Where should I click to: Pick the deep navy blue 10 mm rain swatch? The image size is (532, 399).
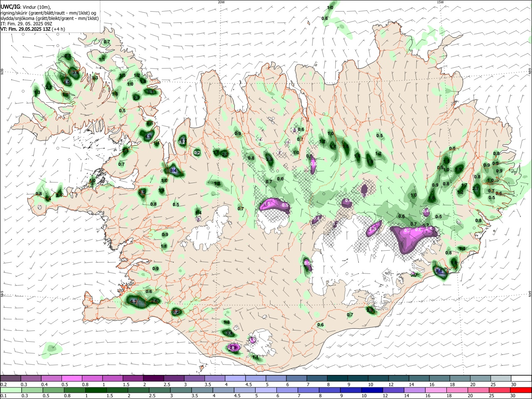[372, 390]
